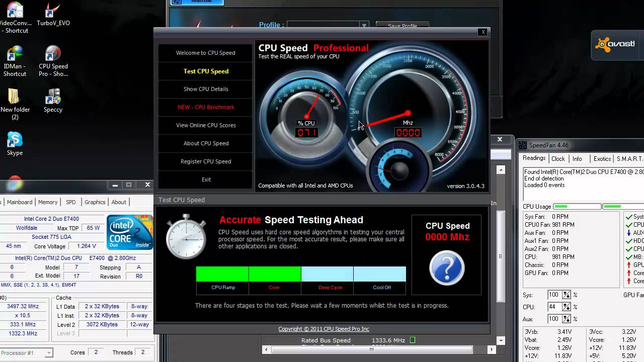The width and height of the screenshot is (644, 362).
Task: Open the About tab in CPU-Z
Action: click(119, 202)
